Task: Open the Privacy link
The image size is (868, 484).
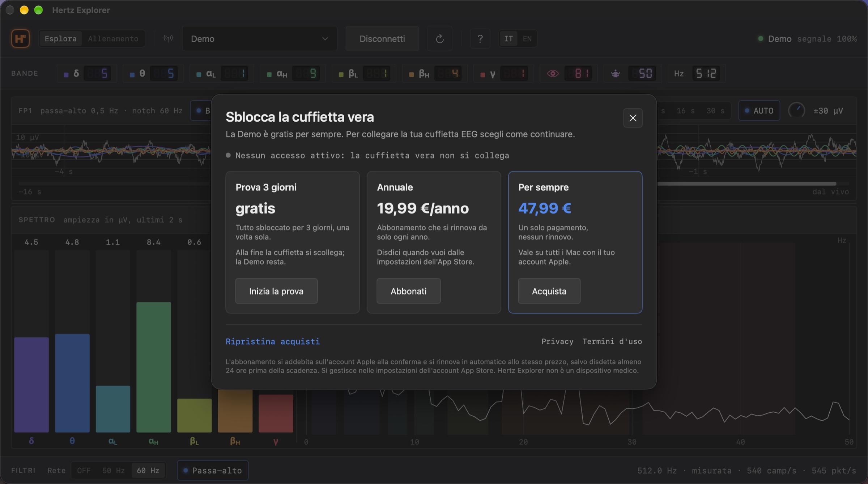Action: pos(557,341)
